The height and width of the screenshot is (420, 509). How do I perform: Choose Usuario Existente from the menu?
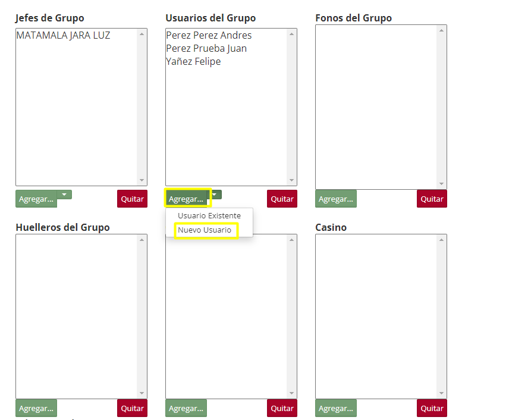pos(209,215)
